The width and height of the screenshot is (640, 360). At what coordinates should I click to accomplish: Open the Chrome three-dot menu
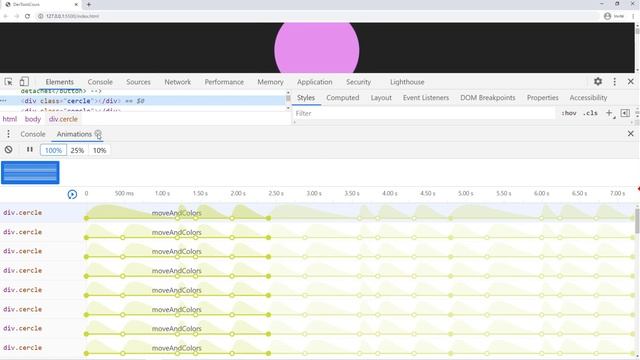(633, 16)
